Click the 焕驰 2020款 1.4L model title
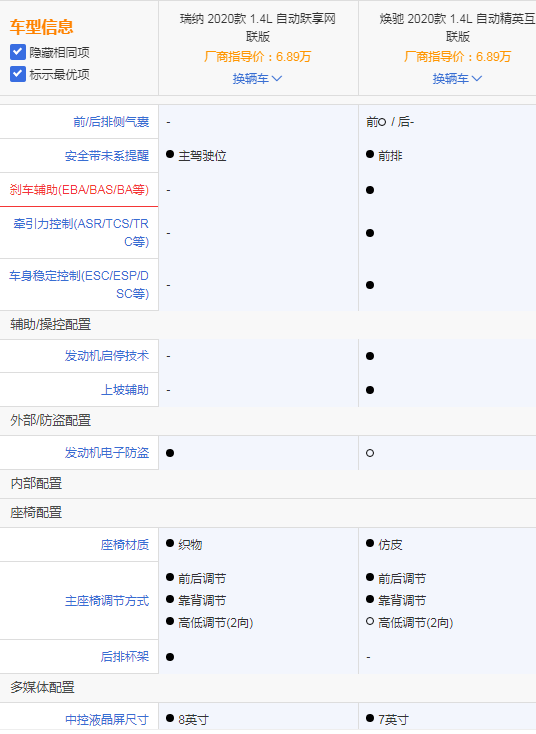The width and height of the screenshot is (536, 734). pyautogui.click(x=457, y=28)
